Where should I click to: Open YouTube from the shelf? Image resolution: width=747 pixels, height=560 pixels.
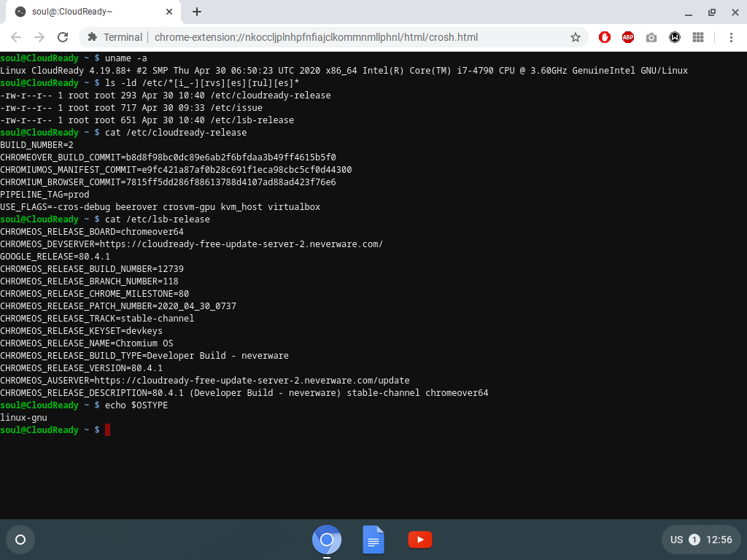[420, 540]
